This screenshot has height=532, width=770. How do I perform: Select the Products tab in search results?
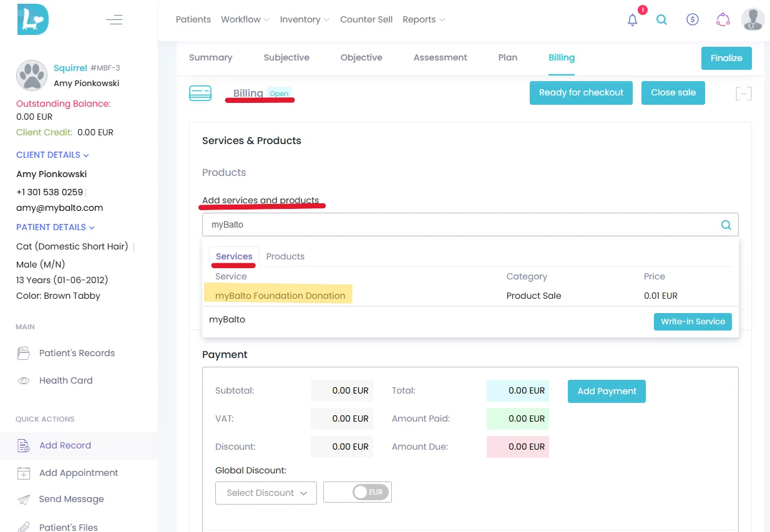tap(285, 256)
